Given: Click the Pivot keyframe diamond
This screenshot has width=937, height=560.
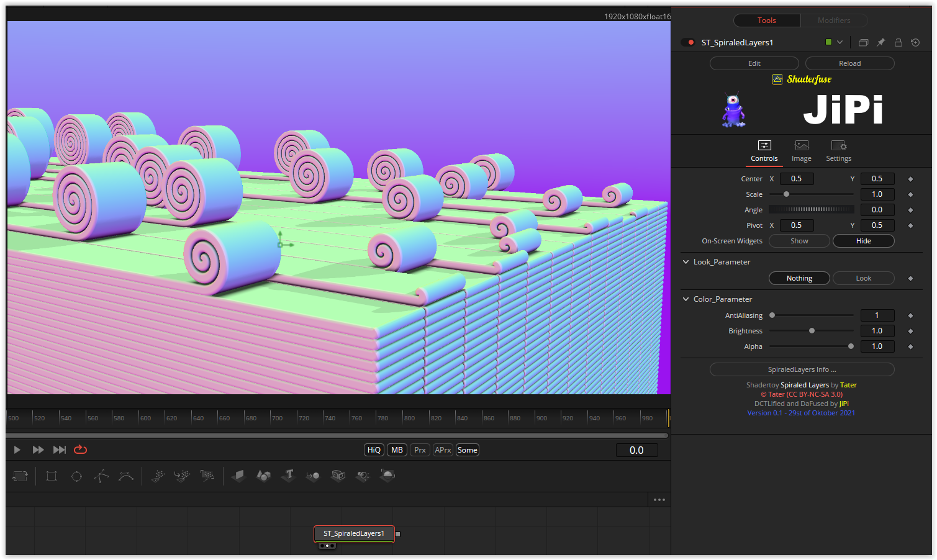Looking at the screenshot, I should [x=910, y=225].
